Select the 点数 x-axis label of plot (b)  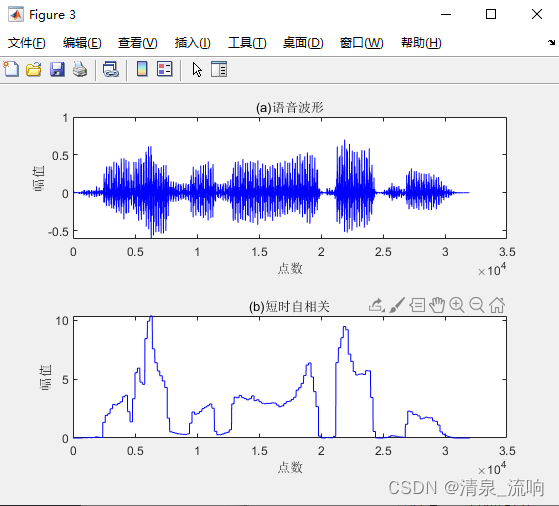point(290,467)
